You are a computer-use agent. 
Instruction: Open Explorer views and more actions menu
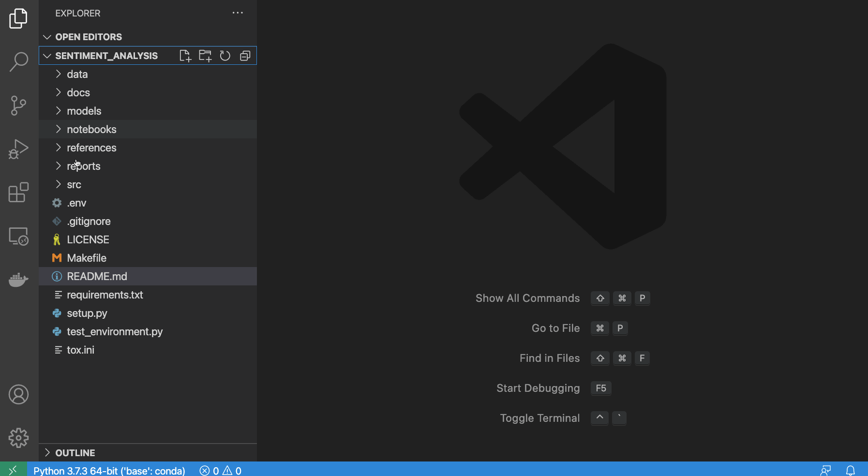point(238,13)
